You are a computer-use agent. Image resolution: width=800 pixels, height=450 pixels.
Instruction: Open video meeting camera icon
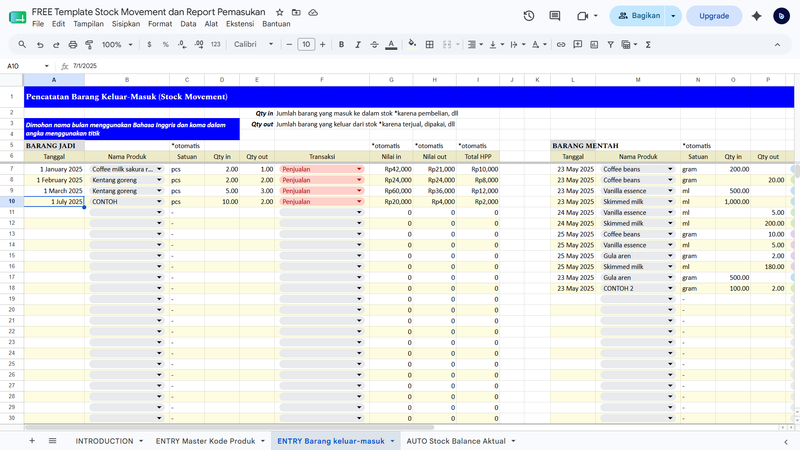coord(582,16)
